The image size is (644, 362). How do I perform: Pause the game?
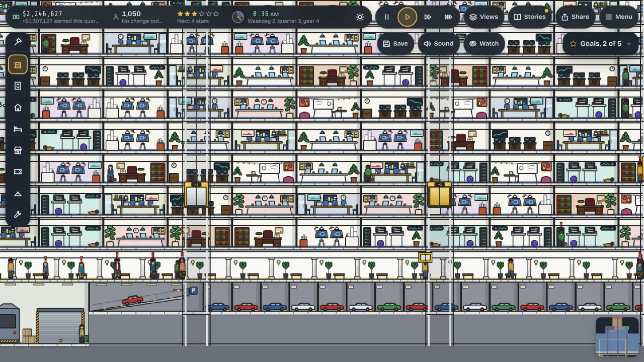(386, 17)
